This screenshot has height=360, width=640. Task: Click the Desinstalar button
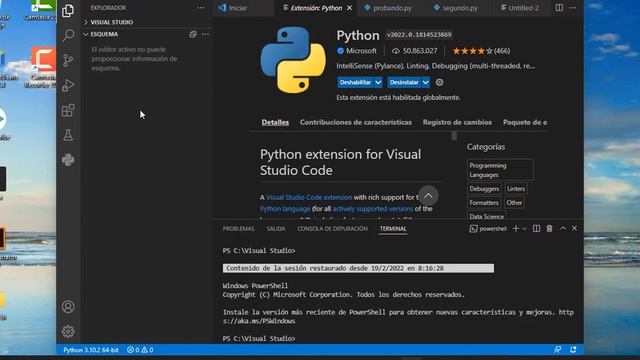[404, 82]
